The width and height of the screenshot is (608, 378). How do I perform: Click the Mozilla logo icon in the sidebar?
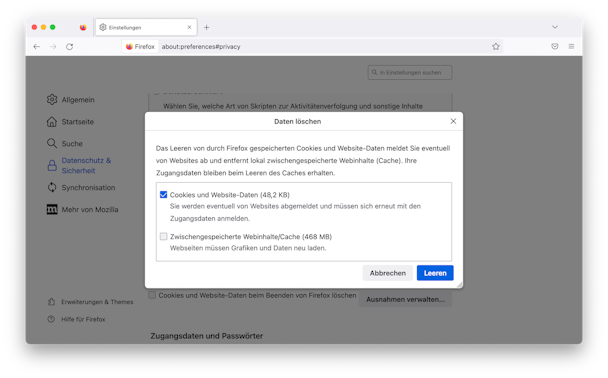(52, 209)
